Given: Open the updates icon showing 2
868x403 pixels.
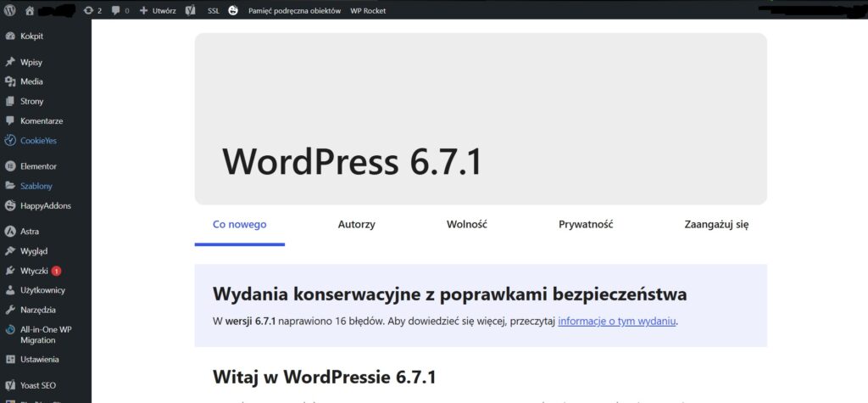Looking at the screenshot, I should 92,10.
